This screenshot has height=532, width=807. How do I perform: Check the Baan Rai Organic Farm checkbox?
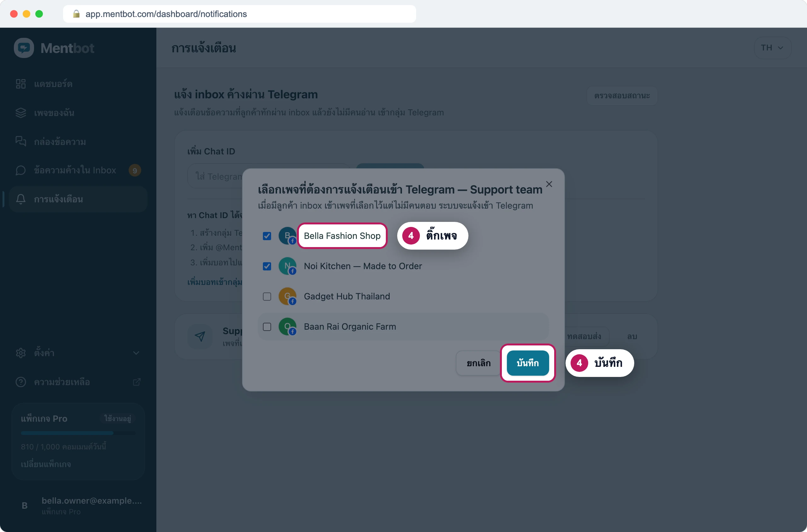point(267,327)
